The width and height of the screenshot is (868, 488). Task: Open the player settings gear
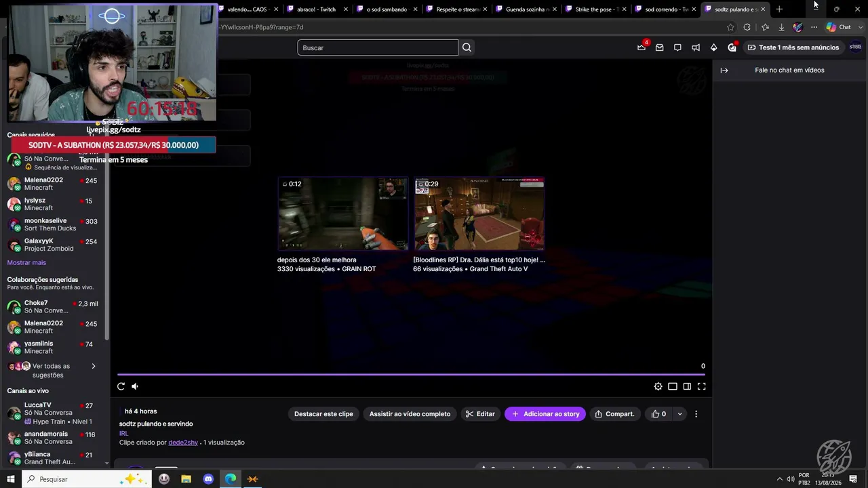(x=658, y=386)
